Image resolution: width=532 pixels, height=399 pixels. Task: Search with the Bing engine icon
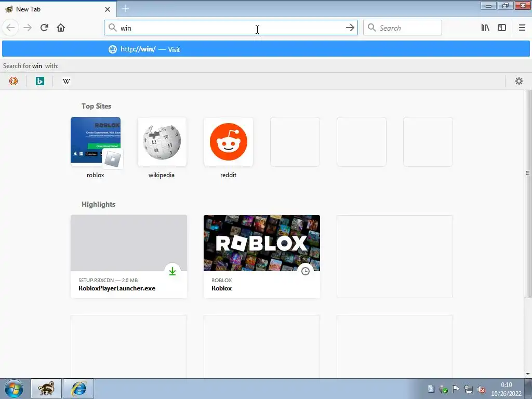click(x=39, y=81)
